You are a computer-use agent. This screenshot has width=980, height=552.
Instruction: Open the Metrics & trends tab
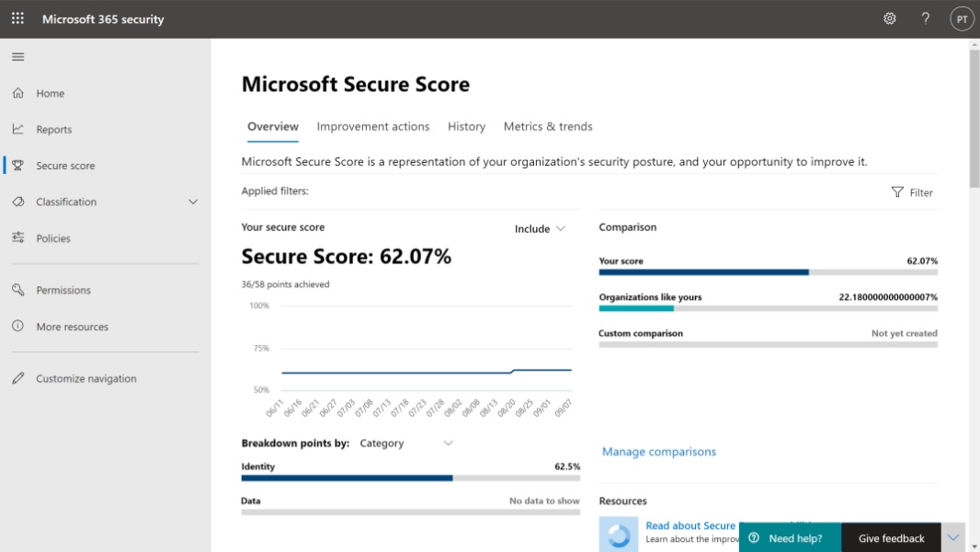[x=548, y=127]
